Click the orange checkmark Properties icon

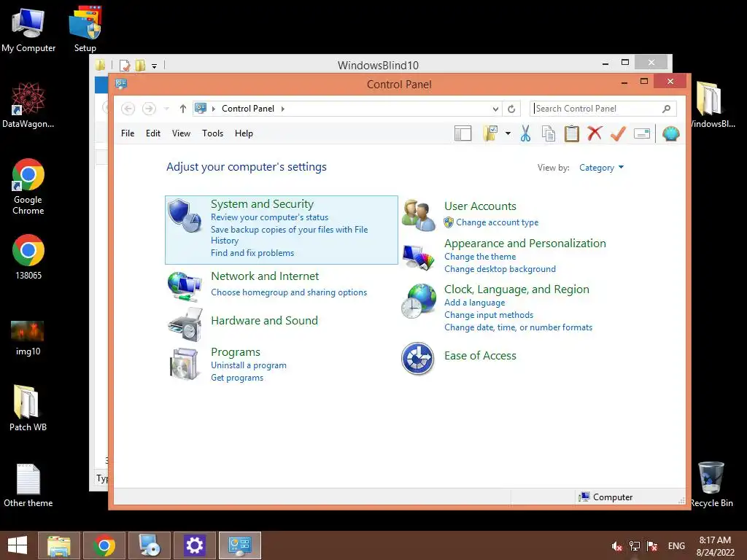tap(618, 134)
